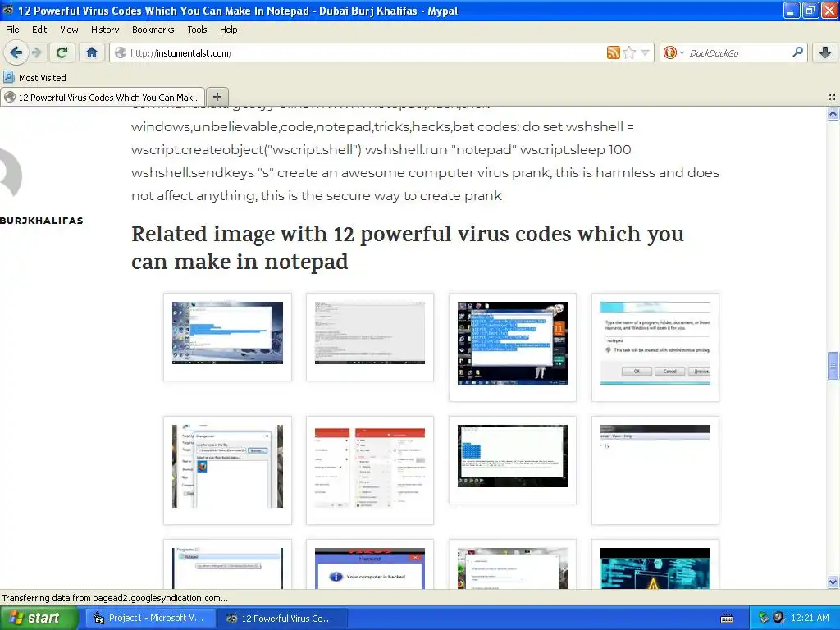Open the Bookmarks menu

153,30
